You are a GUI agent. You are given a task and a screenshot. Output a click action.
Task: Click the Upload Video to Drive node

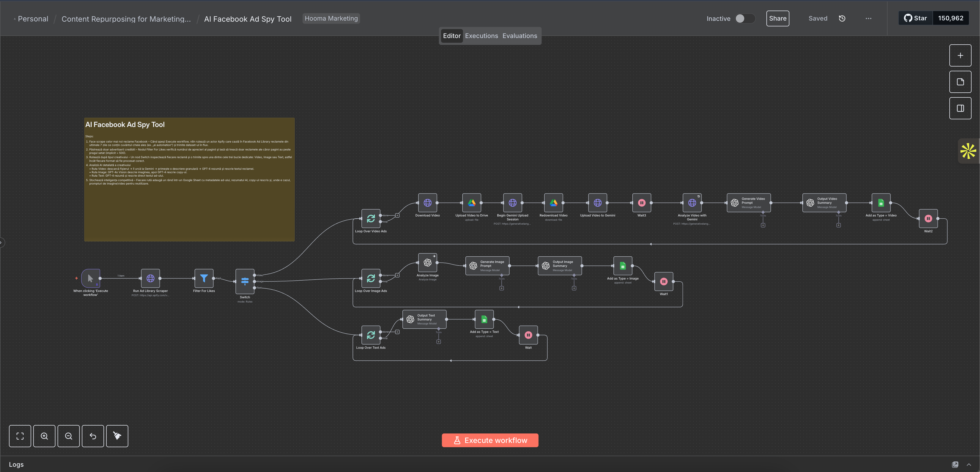471,203
